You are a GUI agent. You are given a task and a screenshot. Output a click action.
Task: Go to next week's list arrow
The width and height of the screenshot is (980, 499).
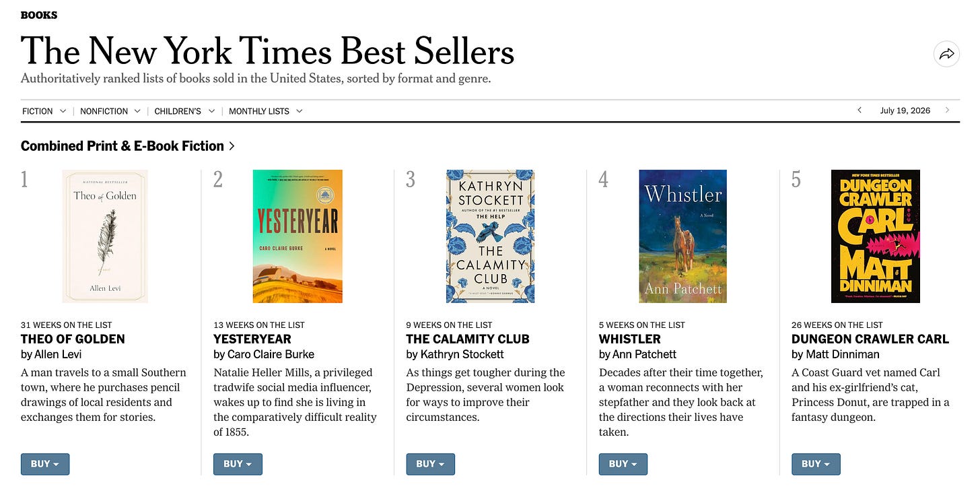coord(948,110)
